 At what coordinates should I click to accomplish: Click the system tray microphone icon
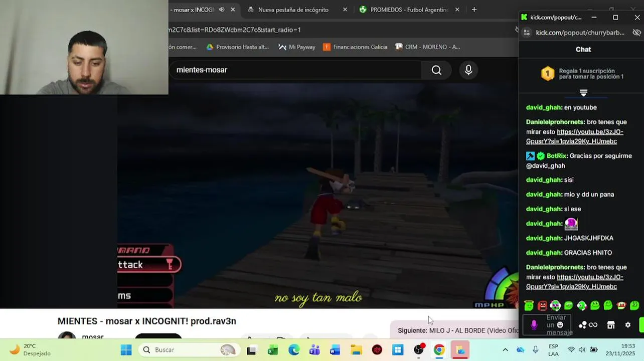click(x=536, y=350)
